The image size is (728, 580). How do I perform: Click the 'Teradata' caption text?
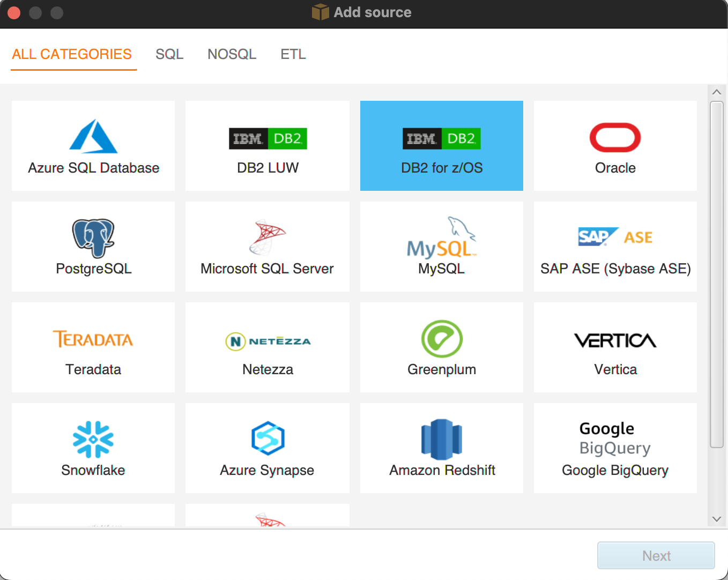click(93, 369)
